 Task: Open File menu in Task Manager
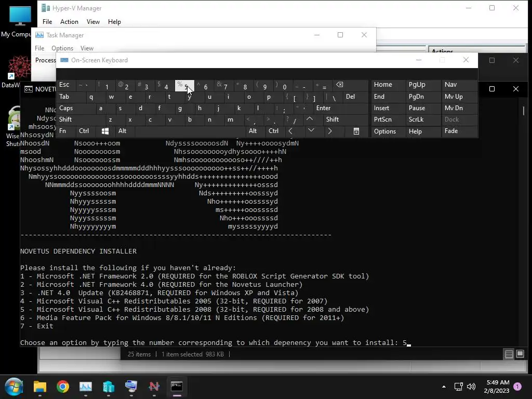click(x=39, y=48)
